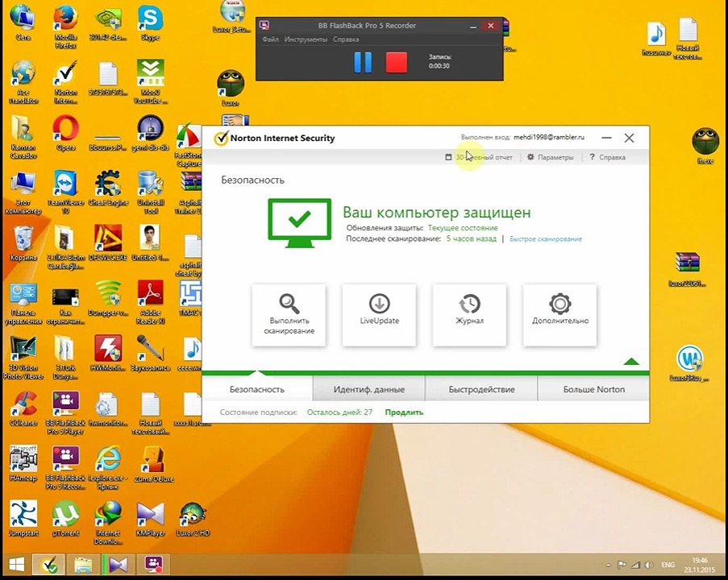The image size is (728, 580).
Task: Click 'Осталось дней: 27' subscription text
Action: [339, 412]
